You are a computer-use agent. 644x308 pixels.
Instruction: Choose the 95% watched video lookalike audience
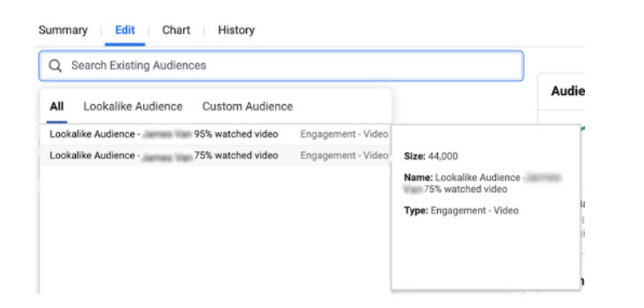pyautogui.click(x=215, y=134)
